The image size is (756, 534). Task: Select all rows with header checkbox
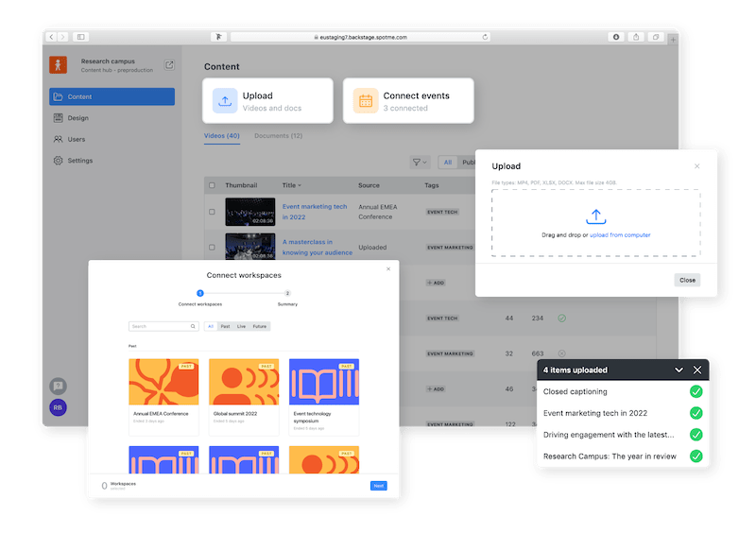(212, 185)
